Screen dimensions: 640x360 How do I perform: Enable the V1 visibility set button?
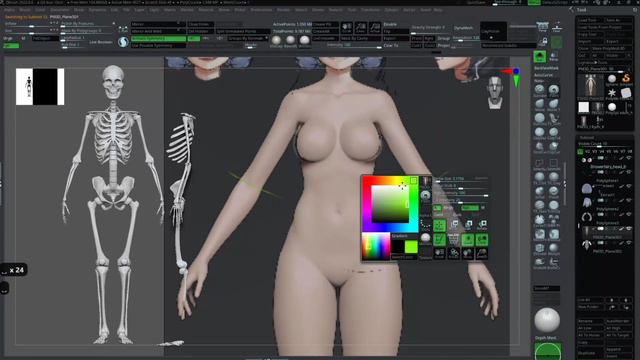click(580, 151)
